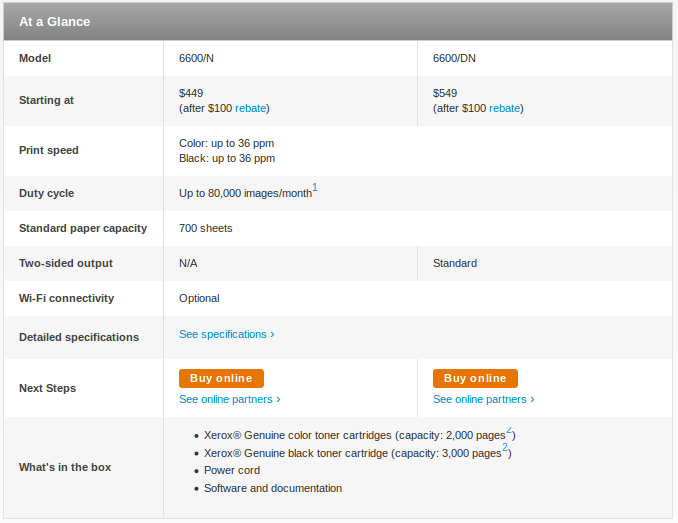Image resolution: width=678 pixels, height=523 pixels.
Task: Click footnote 2 after black toner pages
Action: pos(505,447)
